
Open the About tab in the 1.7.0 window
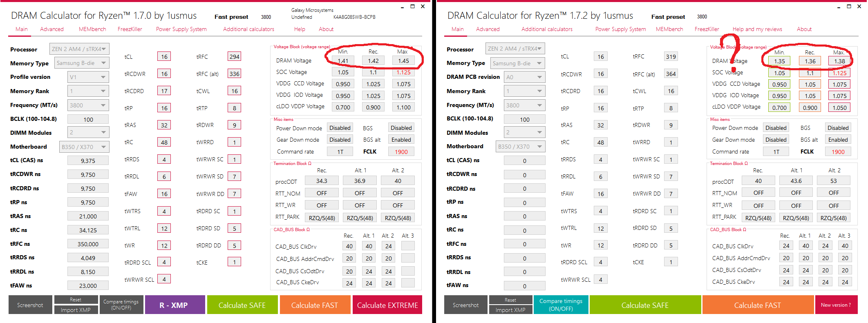pos(326,29)
